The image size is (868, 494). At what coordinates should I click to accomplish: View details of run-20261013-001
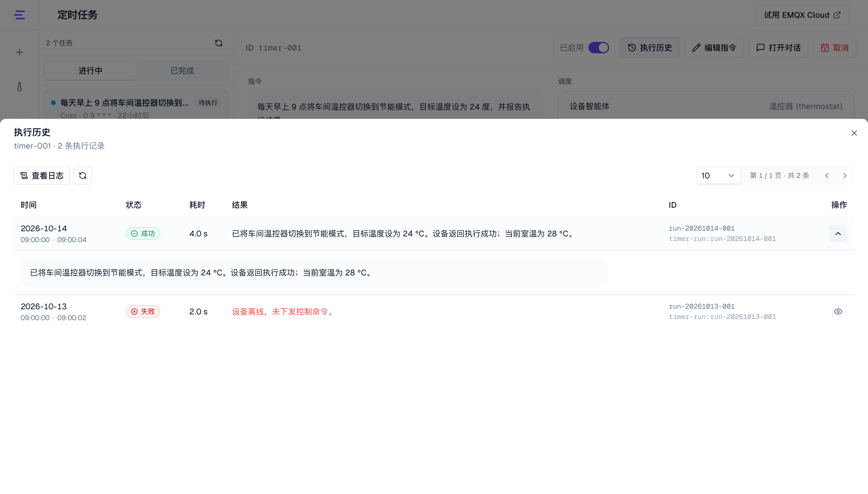click(838, 312)
